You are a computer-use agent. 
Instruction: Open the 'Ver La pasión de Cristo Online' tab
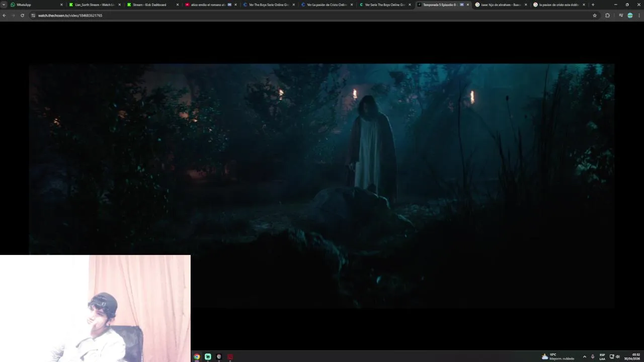pos(326,5)
